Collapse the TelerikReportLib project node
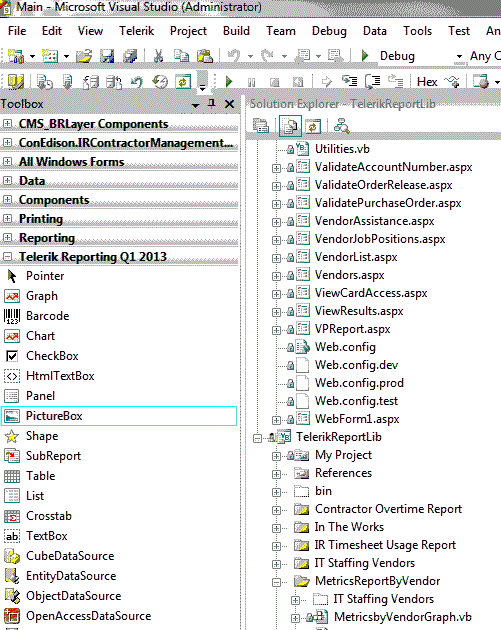 pyautogui.click(x=257, y=438)
